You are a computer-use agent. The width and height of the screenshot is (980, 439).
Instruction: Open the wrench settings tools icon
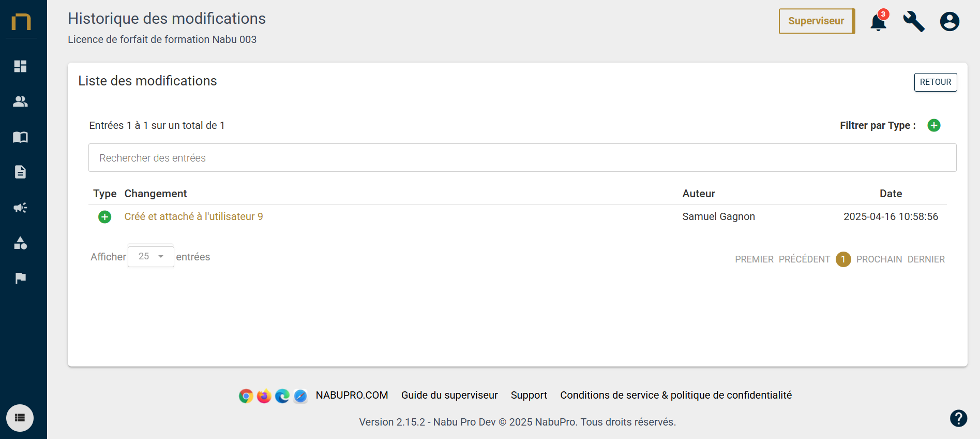tap(914, 22)
